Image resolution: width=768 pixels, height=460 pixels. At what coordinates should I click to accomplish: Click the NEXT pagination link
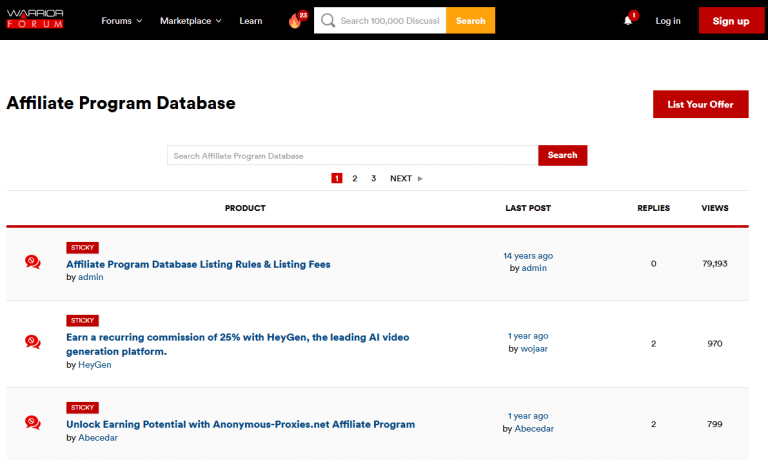(x=406, y=178)
